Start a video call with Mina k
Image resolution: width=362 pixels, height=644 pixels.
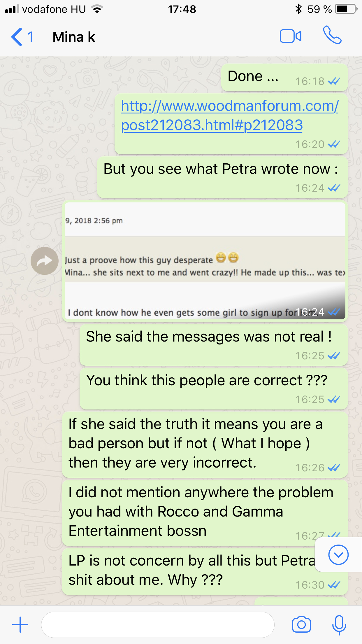click(290, 36)
